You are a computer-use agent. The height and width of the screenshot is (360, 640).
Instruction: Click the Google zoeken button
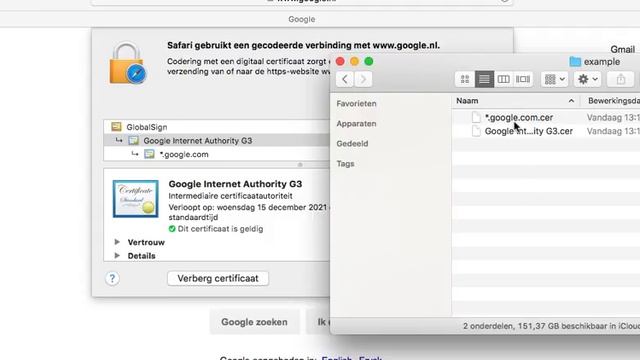(x=254, y=322)
